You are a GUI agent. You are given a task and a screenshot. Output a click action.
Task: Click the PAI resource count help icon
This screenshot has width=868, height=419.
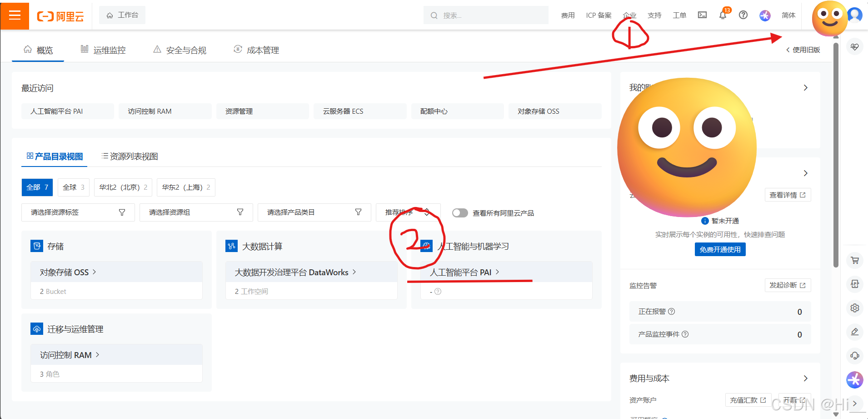[x=438, y=292]
